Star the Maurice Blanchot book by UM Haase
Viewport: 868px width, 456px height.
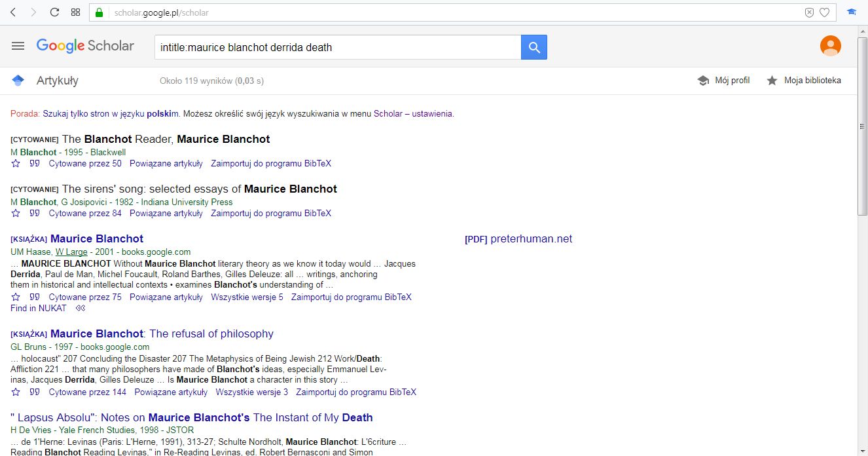click(x=15, y=297)
